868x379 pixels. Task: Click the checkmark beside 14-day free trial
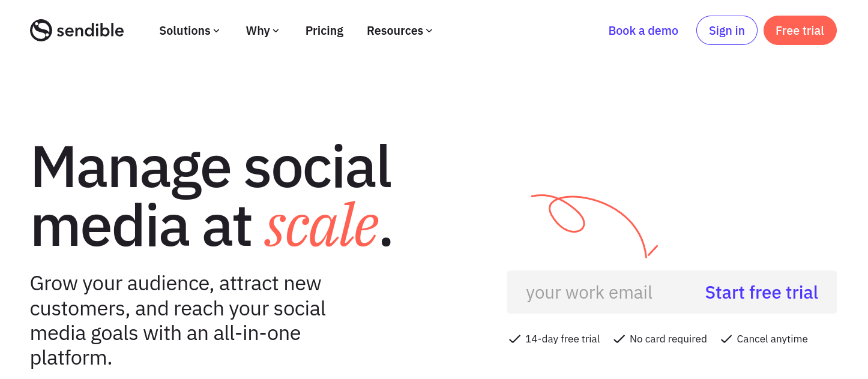coord(514,339)
